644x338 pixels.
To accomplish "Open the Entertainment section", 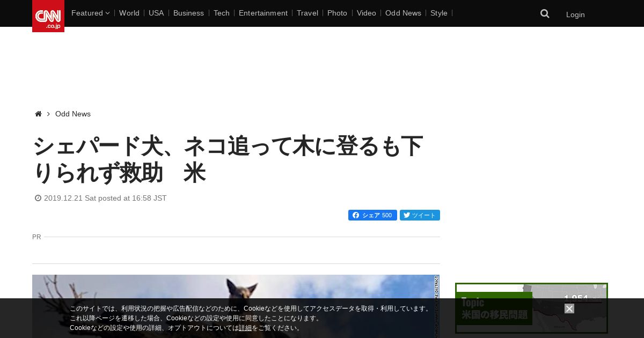I will pyautogui.click(x=263, y=13).
